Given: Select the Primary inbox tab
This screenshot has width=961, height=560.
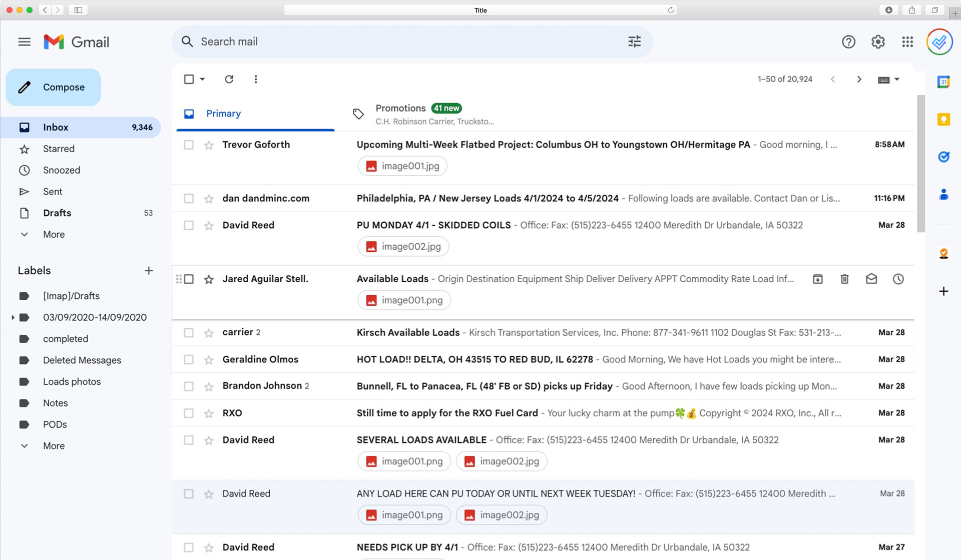Looking at the screenshot, I should click(223, 113).
